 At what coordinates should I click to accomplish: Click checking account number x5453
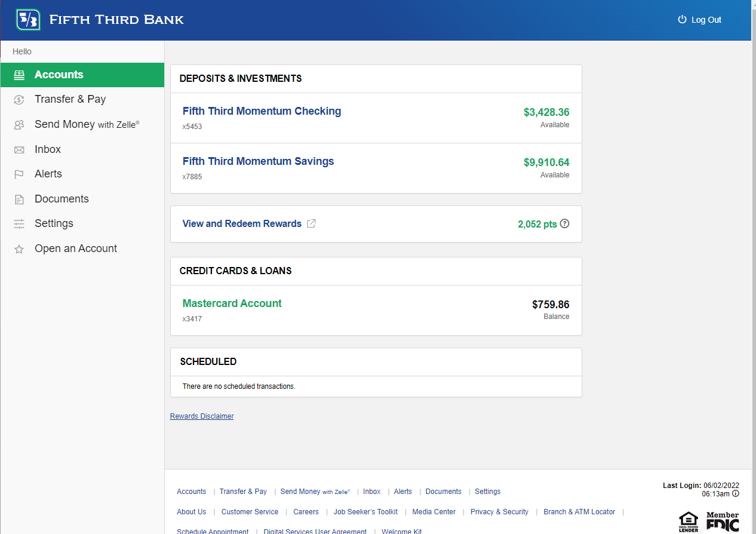[192, 127]
